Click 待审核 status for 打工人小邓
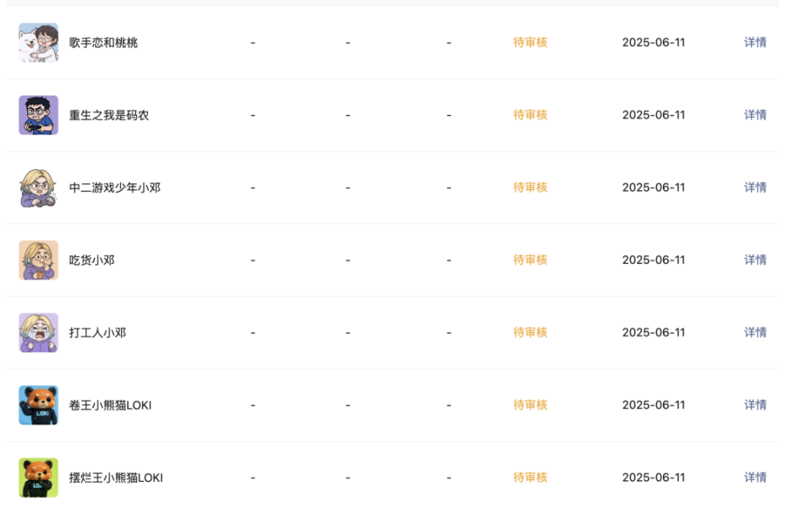 coord(530,333)
